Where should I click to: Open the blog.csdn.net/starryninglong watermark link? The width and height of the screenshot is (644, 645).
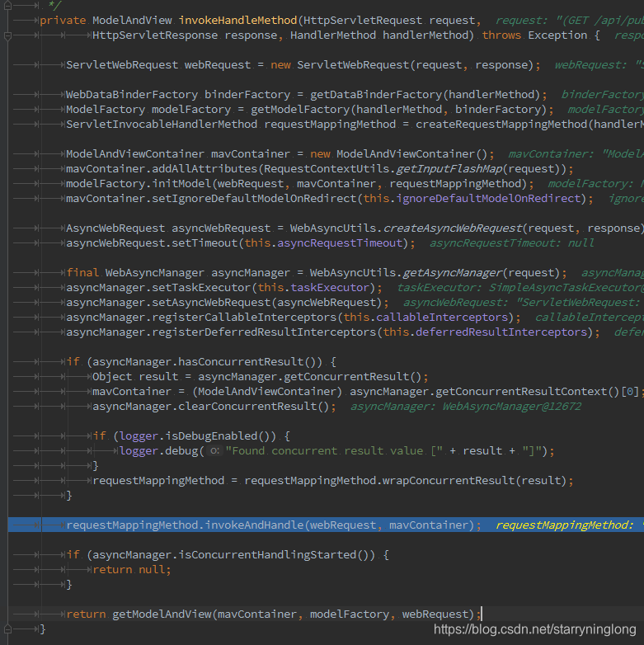click(534, 629)
